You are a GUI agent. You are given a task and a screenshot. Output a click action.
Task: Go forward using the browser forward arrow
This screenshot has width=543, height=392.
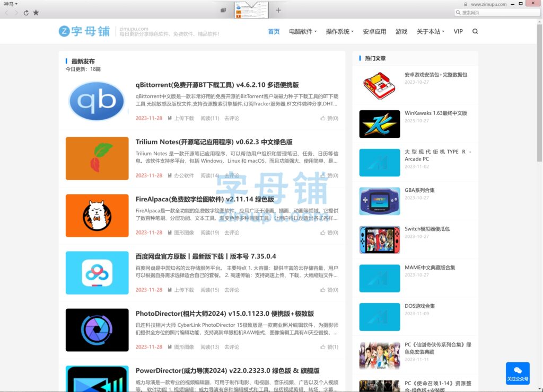(x=16, y=13)
